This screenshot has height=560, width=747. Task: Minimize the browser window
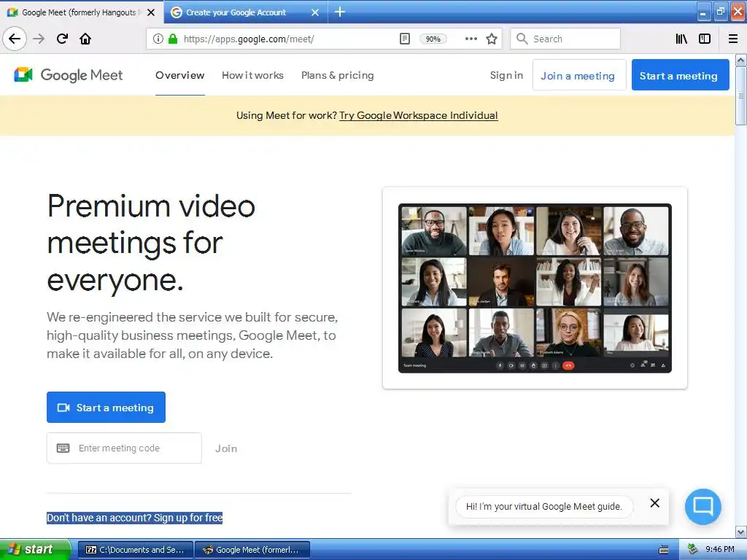(703, 12)
